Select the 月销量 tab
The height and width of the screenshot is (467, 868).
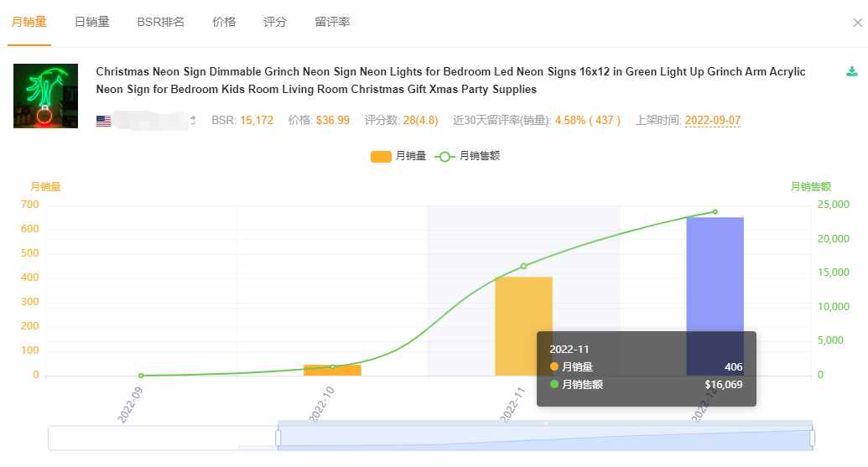coord(29,22)
